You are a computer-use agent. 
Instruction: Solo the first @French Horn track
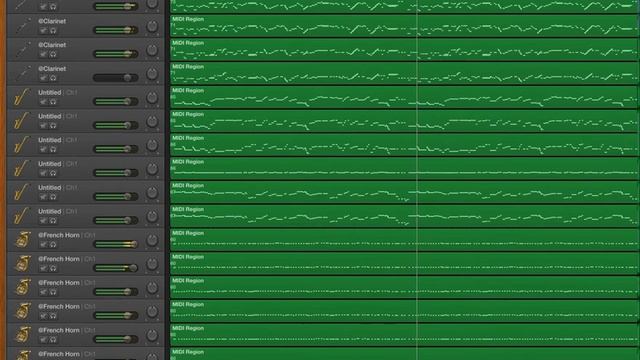(53, 244)
